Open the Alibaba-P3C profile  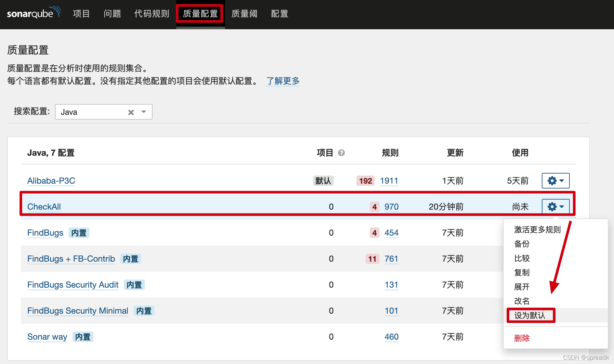click(x=51, y=181)
